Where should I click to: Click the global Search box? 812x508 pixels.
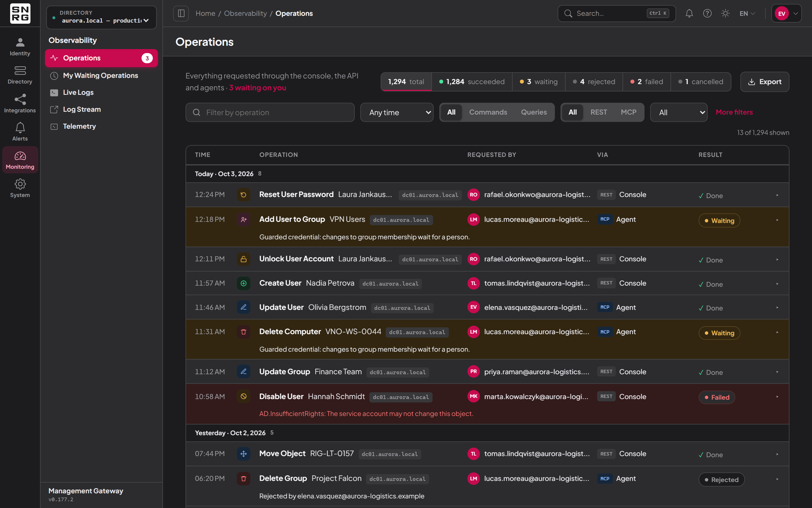click(x=616, y=14)
